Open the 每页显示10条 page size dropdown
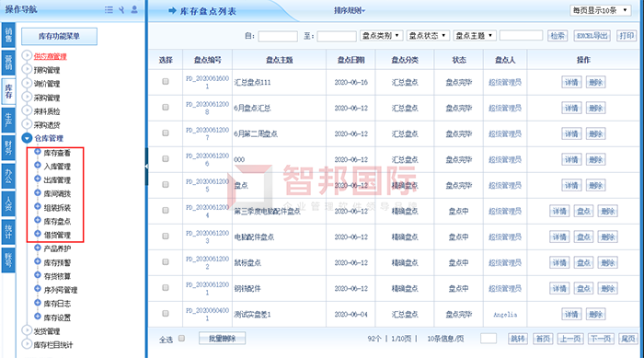This screenshot has width=644, height=358. click(600, 10)
